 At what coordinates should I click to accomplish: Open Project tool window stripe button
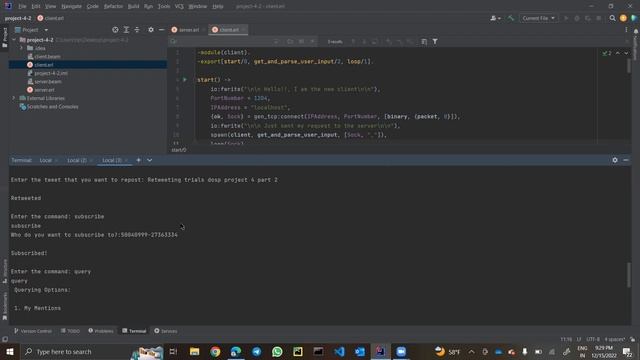[4, 38]
